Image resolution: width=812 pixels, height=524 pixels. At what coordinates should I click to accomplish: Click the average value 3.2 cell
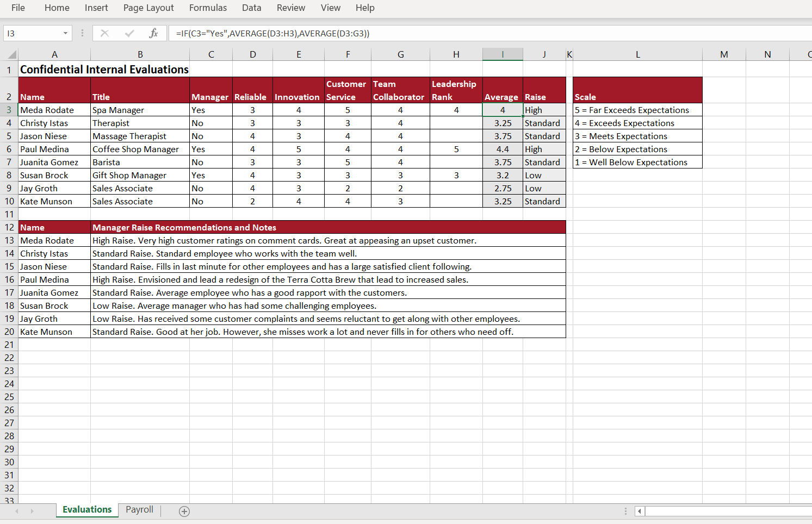click(503, 175)
